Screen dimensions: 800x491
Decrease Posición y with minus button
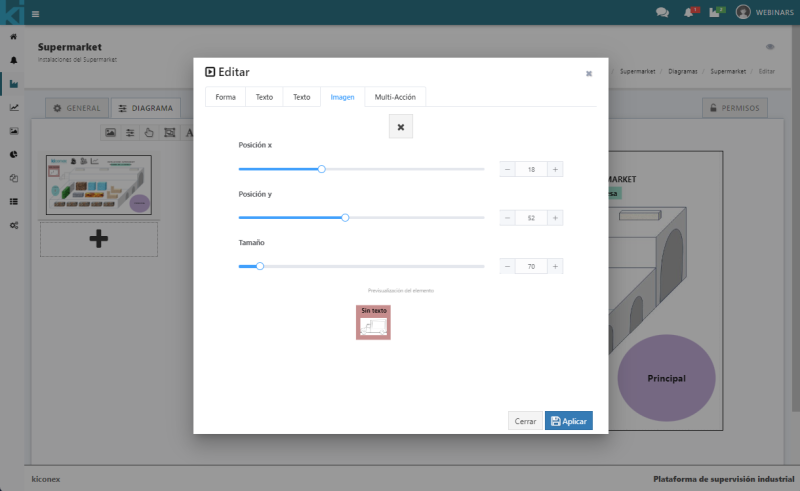[x=507, y=218]
